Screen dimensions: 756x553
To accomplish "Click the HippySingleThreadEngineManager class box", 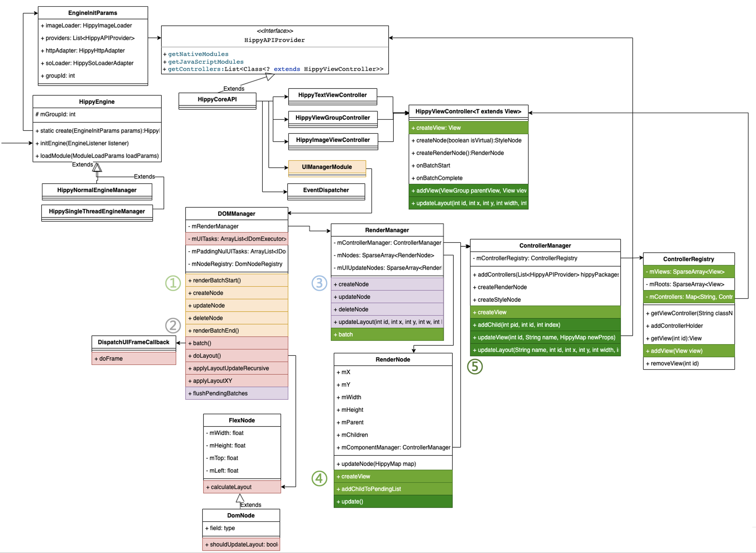I will tap(97, 213).
